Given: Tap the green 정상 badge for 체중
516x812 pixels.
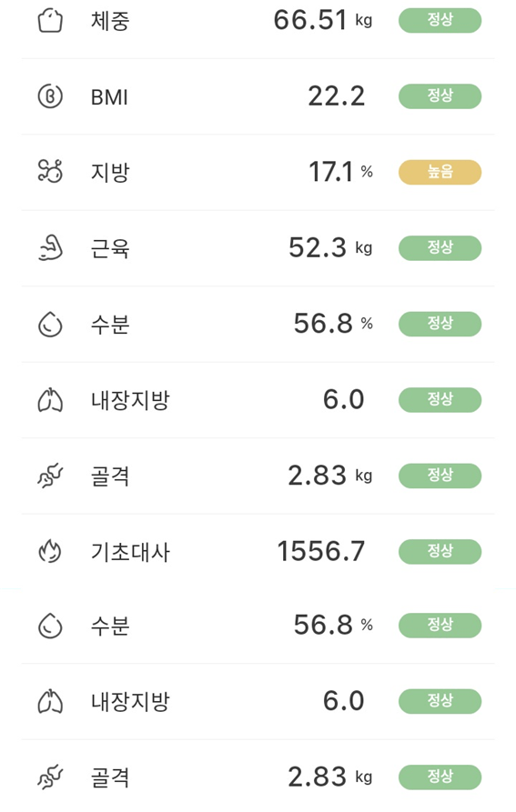Looking at the screenshot, I should coord(440,21).
